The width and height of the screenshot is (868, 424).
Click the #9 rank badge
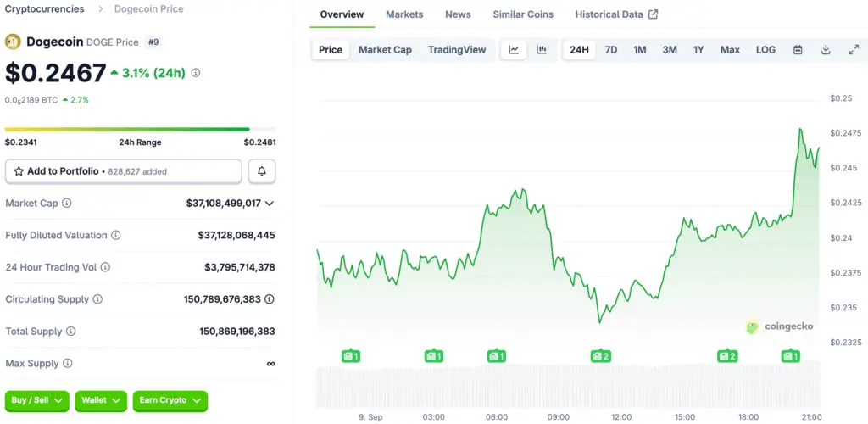(153, 42)
